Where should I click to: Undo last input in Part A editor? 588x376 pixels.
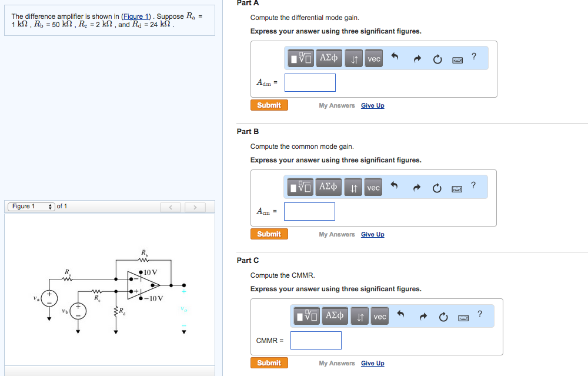(x=395, y=56)
